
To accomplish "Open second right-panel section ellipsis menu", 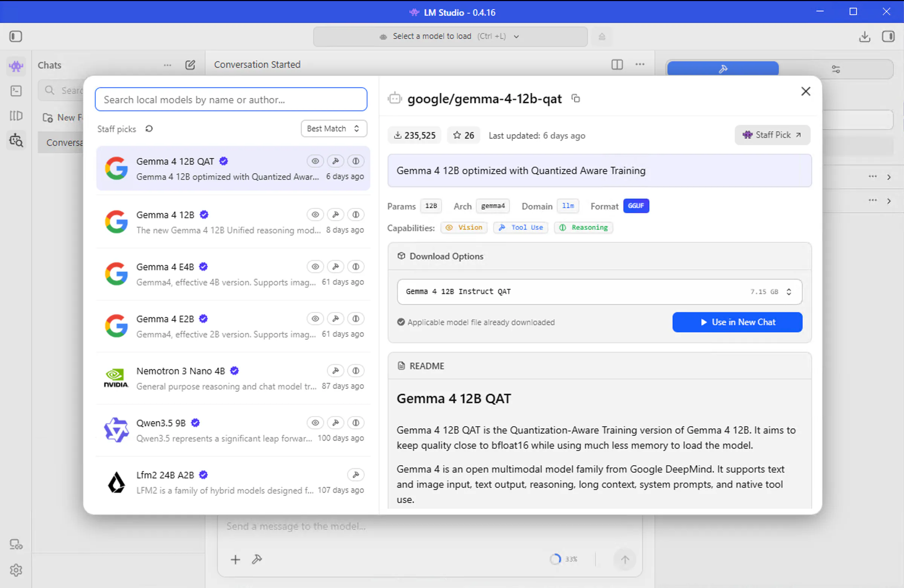I will tap(873, 200).
